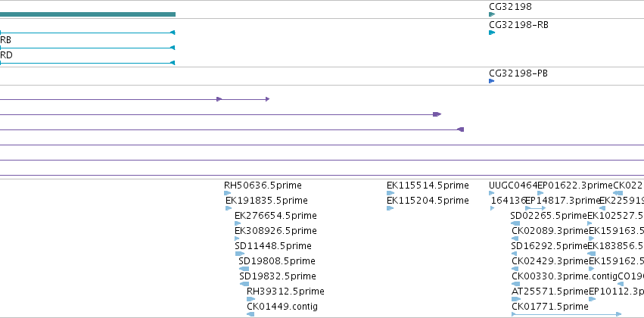Select EK308926.5prime EST label
The height and width of the screenshot is (318, 644).
coord(275,231)
